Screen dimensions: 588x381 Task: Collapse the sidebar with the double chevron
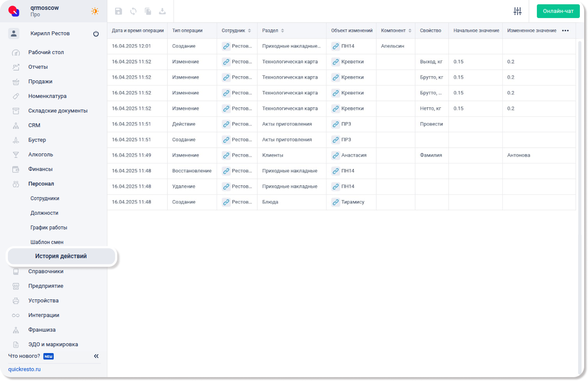(x=96, y=356)
